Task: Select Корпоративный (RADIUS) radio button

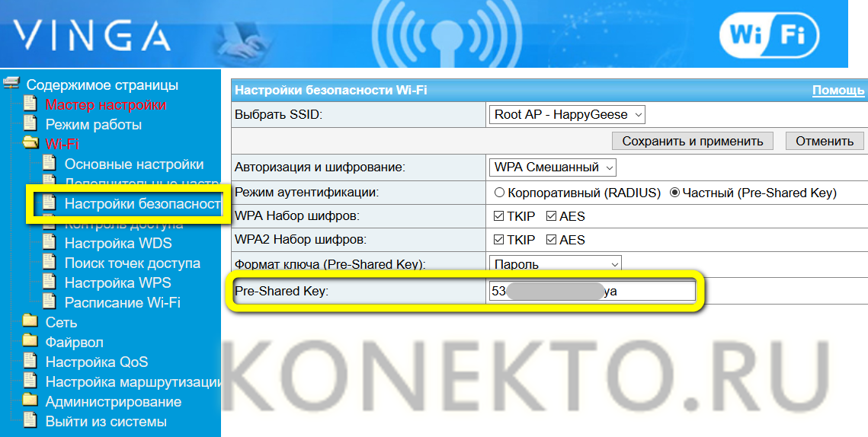Action: pyautogui.click(x=499, y=193)
